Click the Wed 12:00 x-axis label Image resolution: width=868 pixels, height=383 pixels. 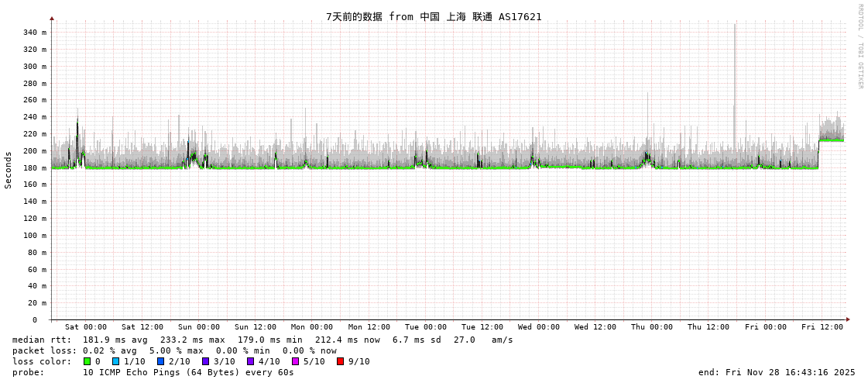point(595,327)
